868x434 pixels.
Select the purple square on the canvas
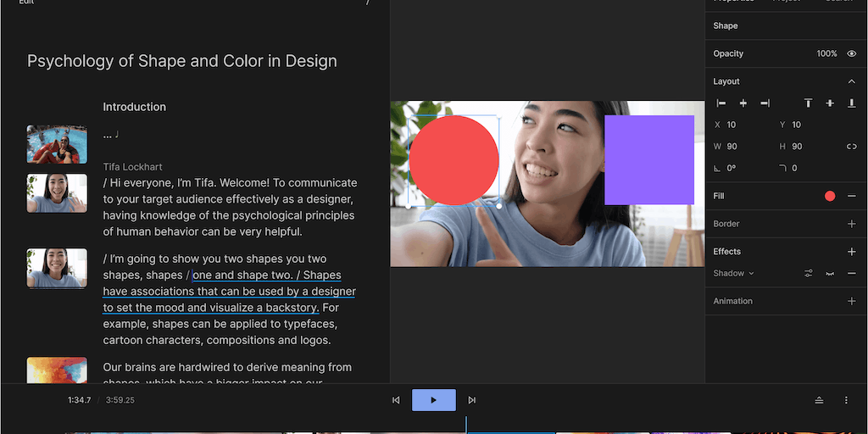(x=649, y=159)
